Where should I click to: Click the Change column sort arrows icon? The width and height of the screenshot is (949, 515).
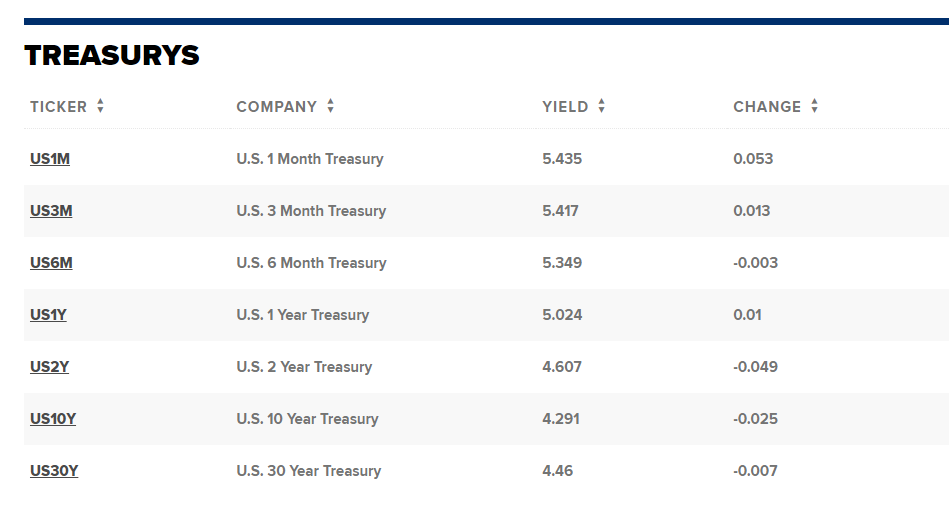[815, 106]
